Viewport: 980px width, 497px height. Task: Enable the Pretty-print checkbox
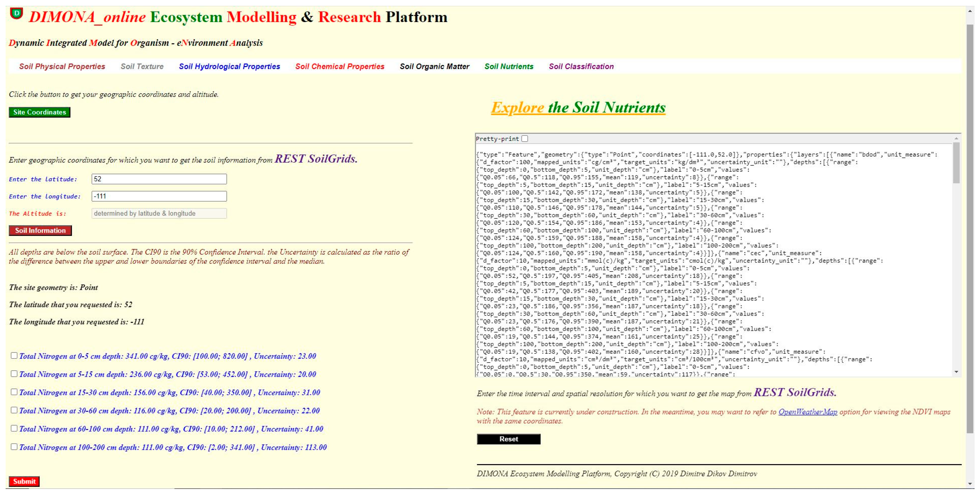pos(525,139)
